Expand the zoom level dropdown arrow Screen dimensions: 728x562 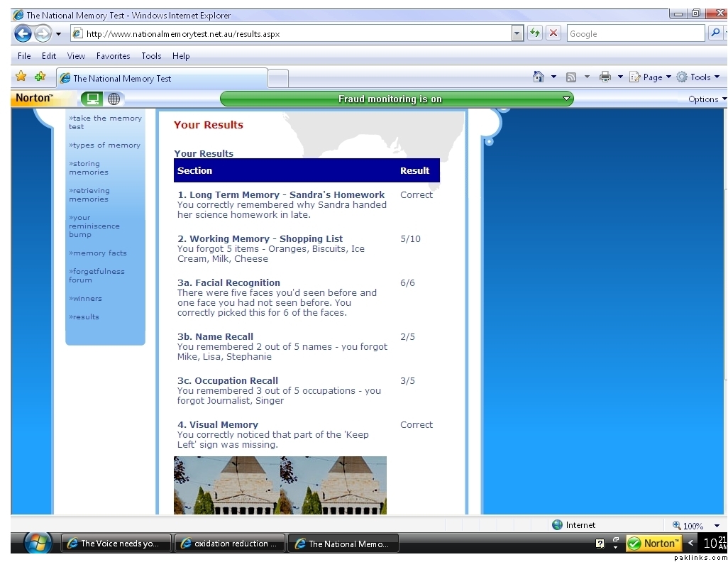point(717,526)
